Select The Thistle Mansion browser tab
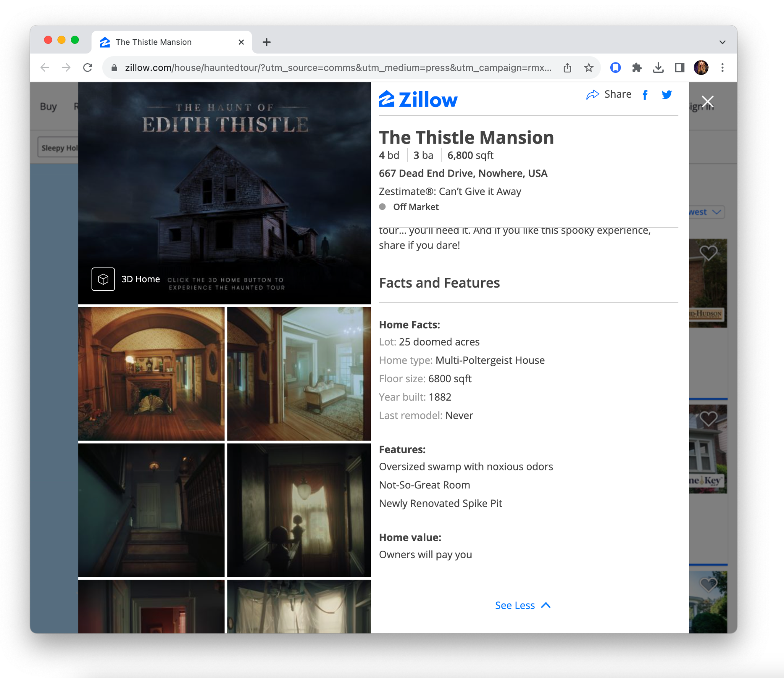The height and width of the screenshot is (678, 784). coord(171,42)
